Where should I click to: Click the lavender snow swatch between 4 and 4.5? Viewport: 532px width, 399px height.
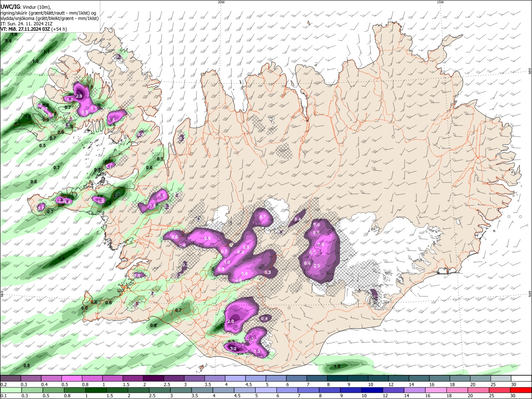[235, 379]
